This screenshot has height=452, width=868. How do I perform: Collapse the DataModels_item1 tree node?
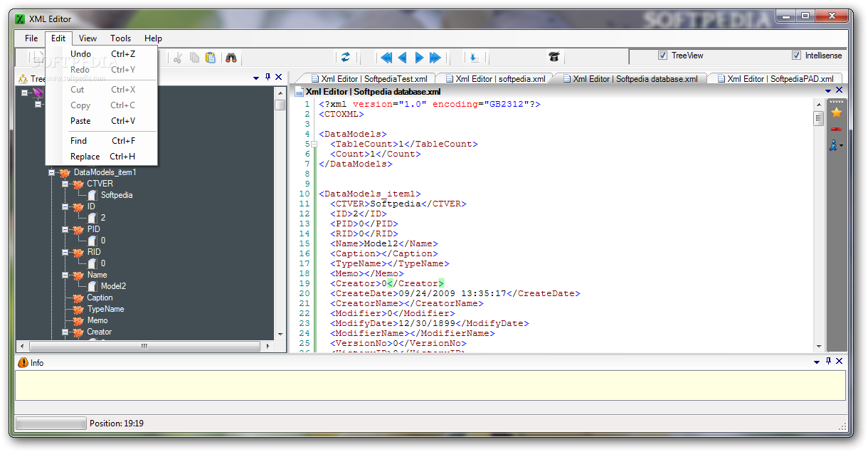(x=51, y=172)
